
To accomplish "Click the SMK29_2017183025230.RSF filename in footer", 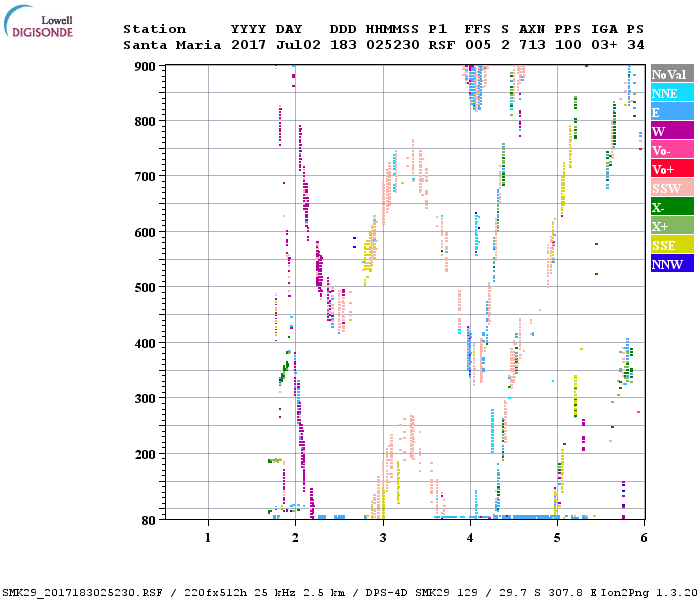I will point(83,593).
